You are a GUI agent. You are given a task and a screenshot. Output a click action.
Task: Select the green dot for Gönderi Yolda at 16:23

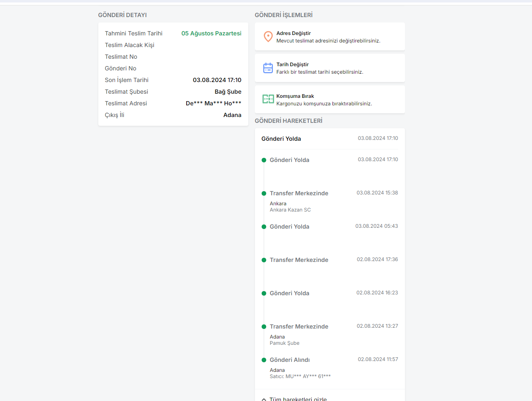264,293
